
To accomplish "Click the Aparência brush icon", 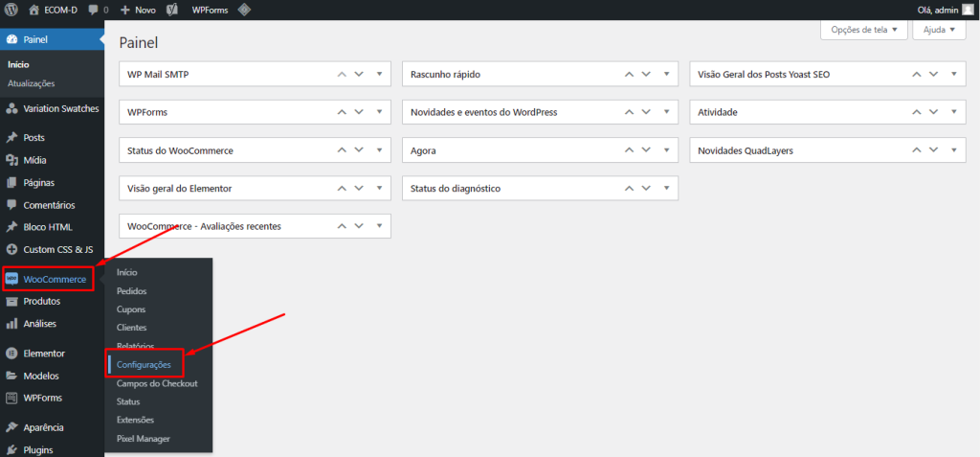I will tap(11, 427).
